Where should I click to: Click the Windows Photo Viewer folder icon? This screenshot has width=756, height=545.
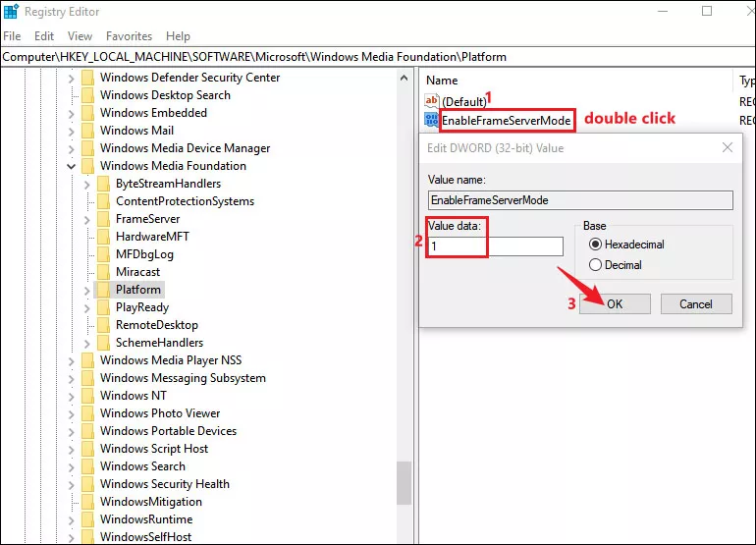[87, 413]
